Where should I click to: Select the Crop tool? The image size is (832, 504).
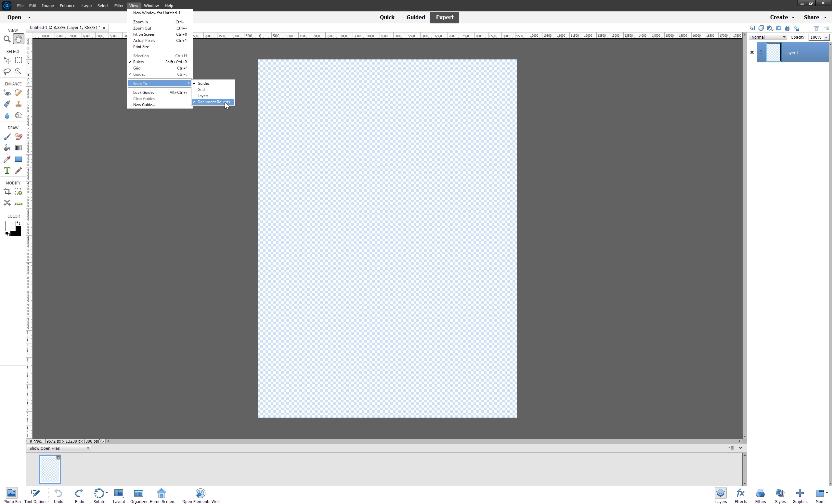[x=7, y=192]
